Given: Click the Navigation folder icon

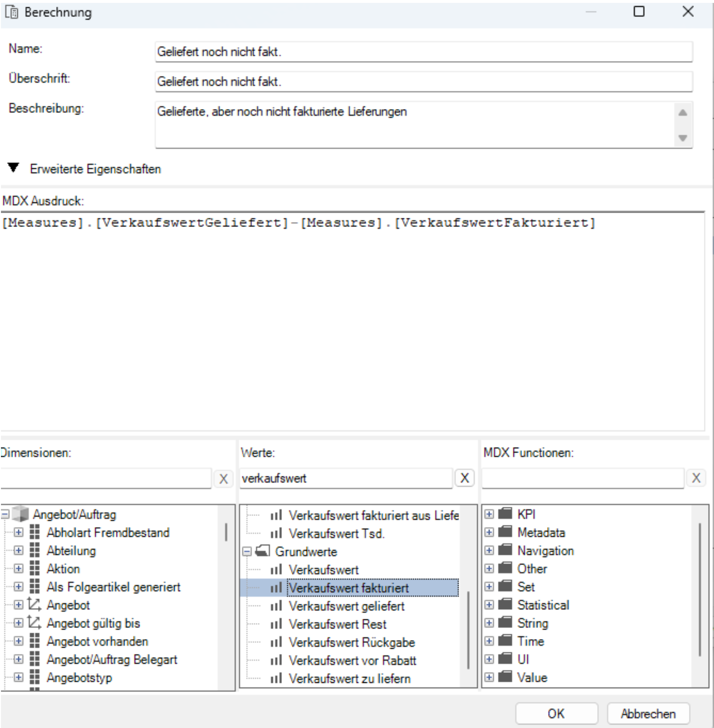Looking at the screenshot, I should (505, 550).
